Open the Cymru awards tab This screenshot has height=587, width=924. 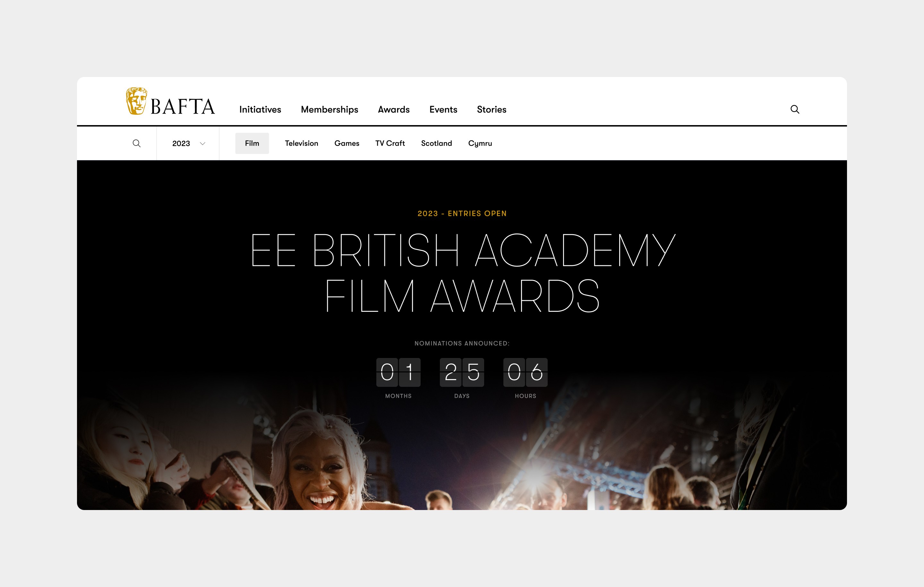pos(480,143)
